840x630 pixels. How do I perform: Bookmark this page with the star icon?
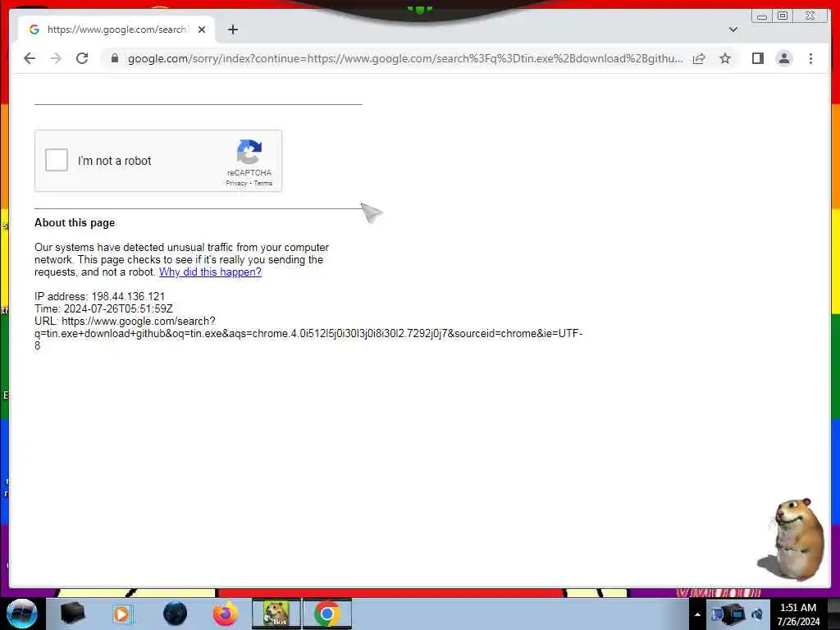725,58
